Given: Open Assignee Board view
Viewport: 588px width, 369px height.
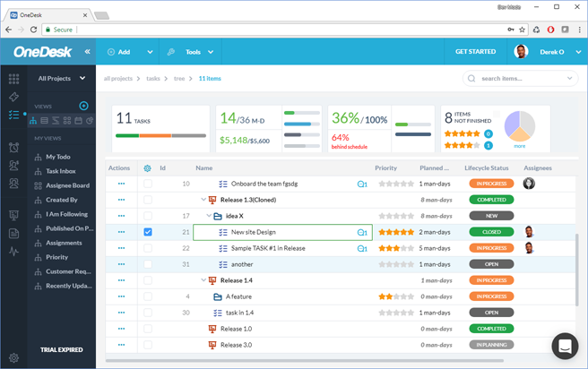Looking at the screenshot, I should (x=67, y=185).
